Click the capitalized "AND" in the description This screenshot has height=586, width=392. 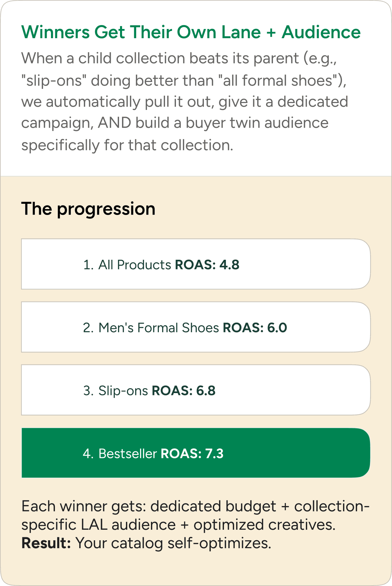pyautogui.click(x=114, y=123)
